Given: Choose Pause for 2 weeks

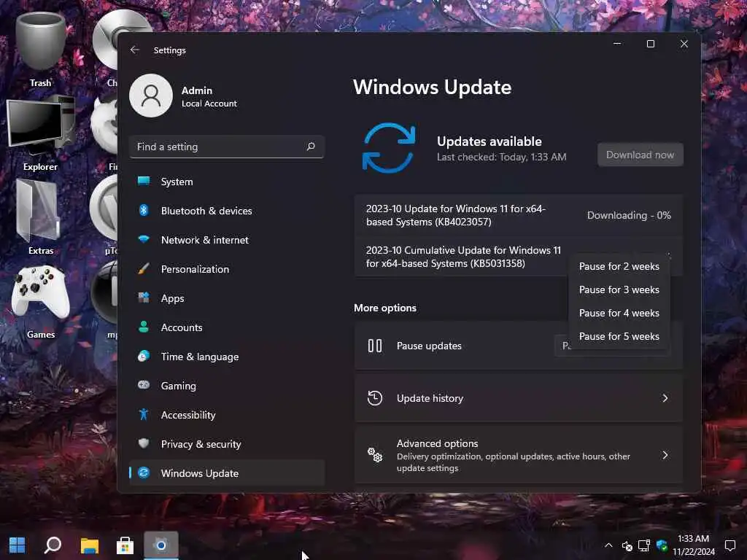Looking at the screenshot, I should coord(619,267).
